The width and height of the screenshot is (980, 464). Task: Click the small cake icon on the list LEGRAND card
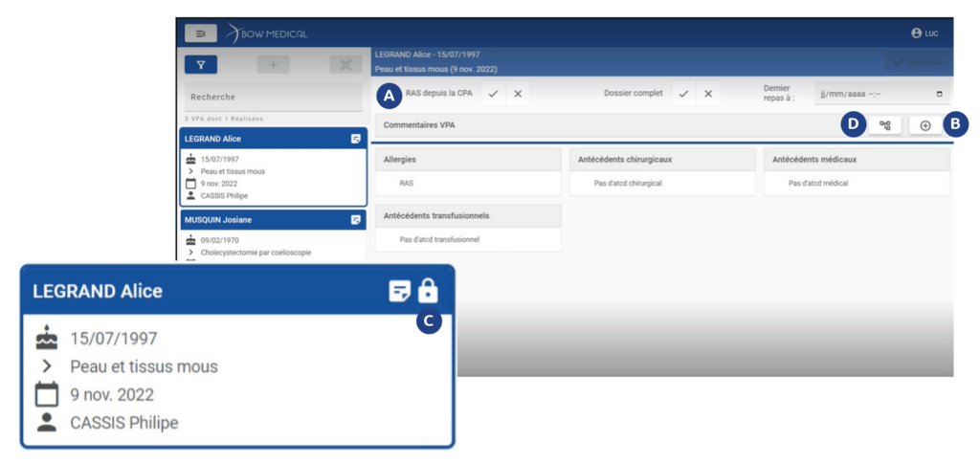pos(191,159)
